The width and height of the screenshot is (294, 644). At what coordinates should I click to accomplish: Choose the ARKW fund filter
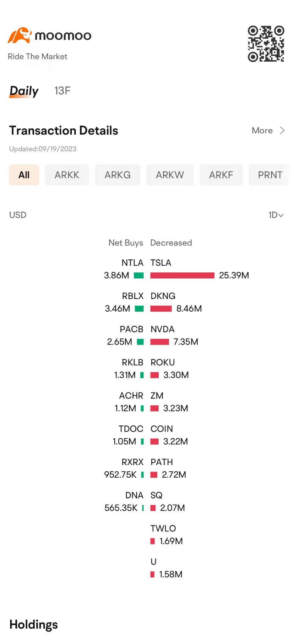[x=170, y=175]
